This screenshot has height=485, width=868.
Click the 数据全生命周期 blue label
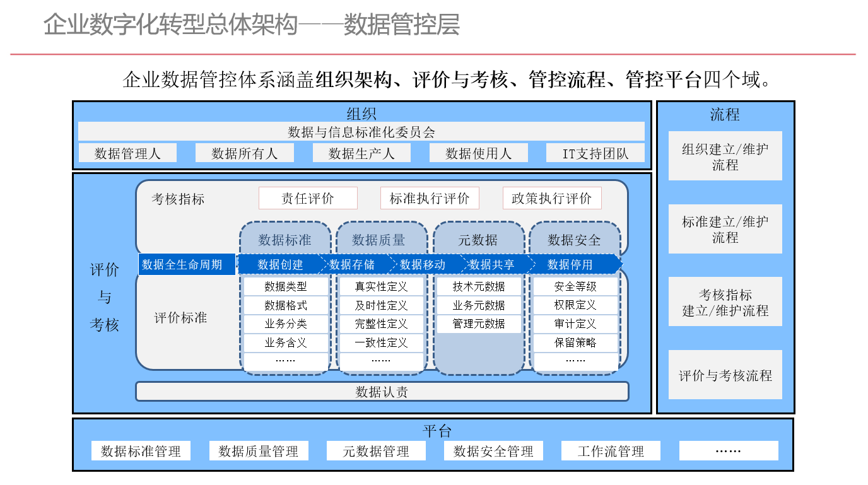[187, 264]
